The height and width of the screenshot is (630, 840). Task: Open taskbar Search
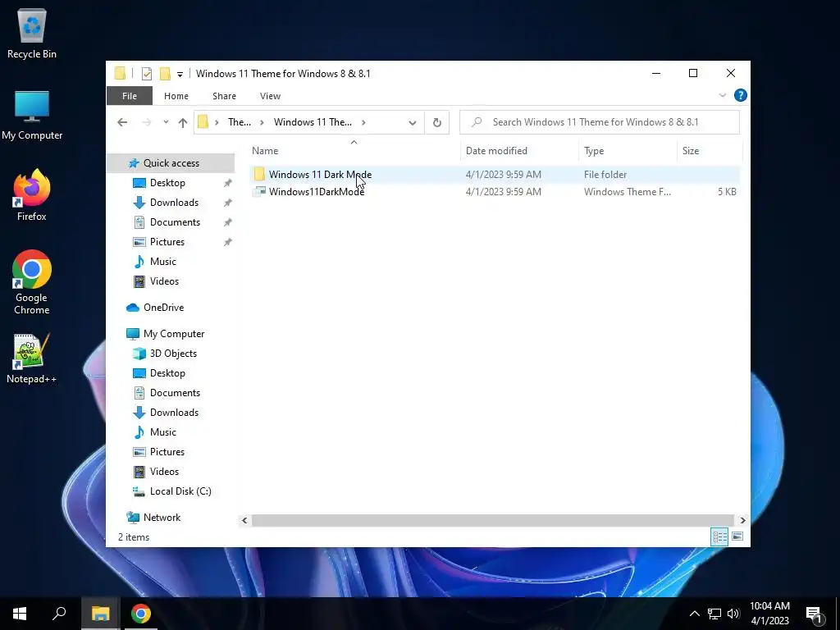pos(59,614)
